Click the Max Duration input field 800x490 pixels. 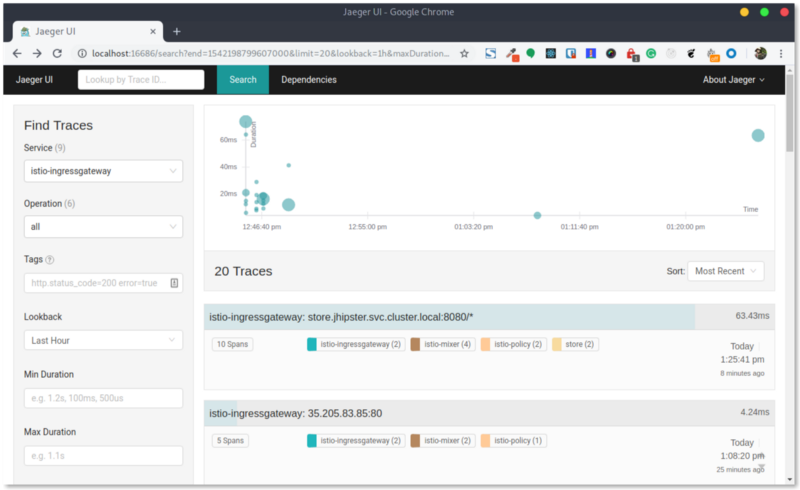(103, 456)
